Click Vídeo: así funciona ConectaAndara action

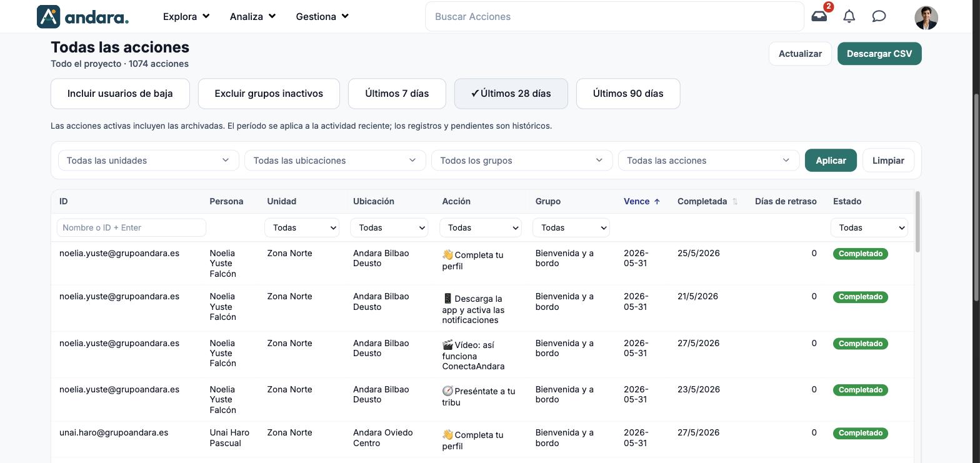click(x=473, y=356)
